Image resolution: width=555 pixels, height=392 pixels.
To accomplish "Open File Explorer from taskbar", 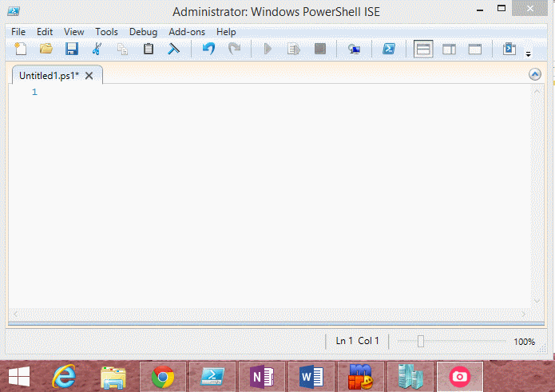I will tap(113, 378).
